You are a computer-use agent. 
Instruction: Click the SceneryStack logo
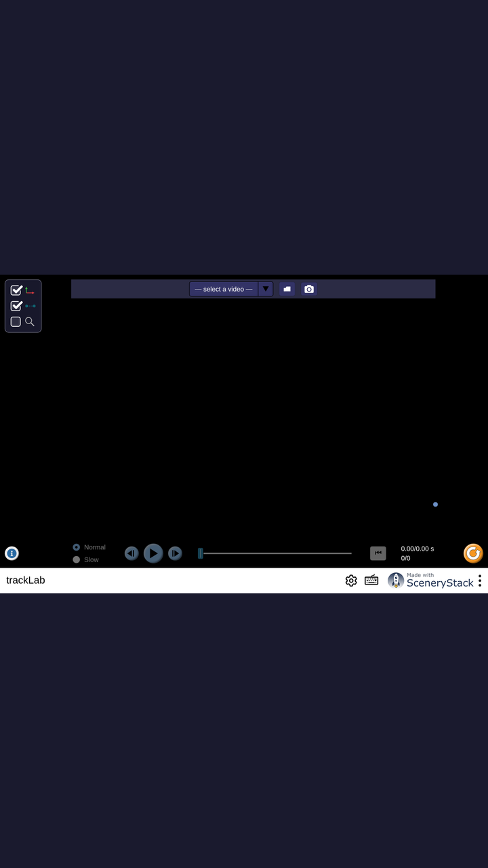pyautogui.click(x=431, y=580)
